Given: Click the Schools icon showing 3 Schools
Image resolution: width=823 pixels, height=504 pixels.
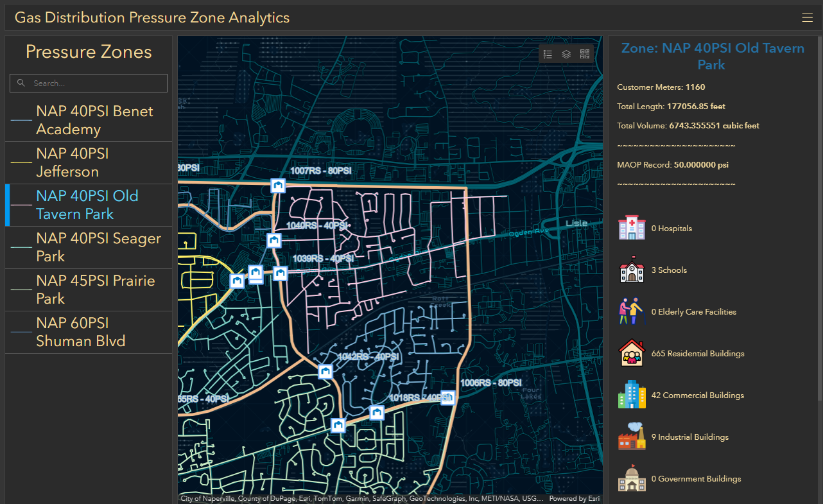Looking at the screenshot, I should pos(632,269).
